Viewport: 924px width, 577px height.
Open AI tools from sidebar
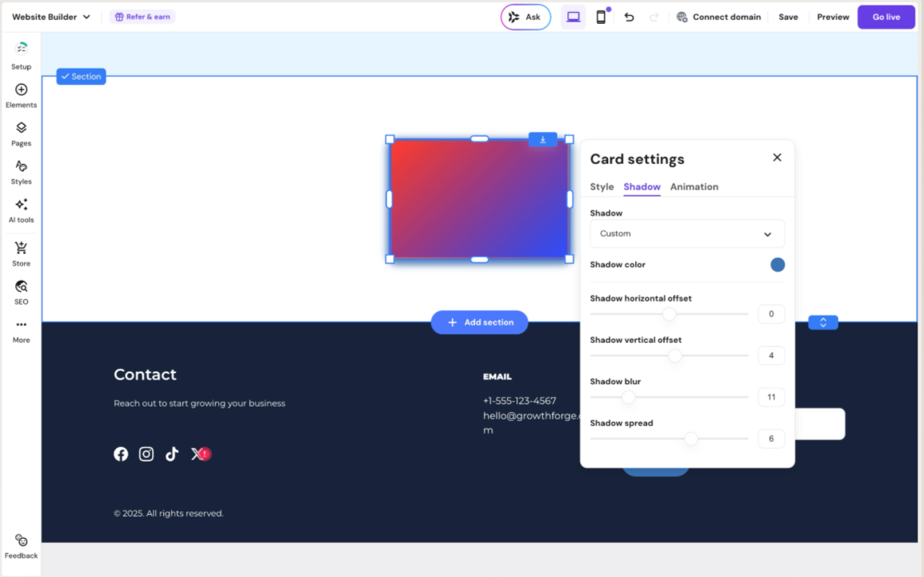click(x=21, y=209)
